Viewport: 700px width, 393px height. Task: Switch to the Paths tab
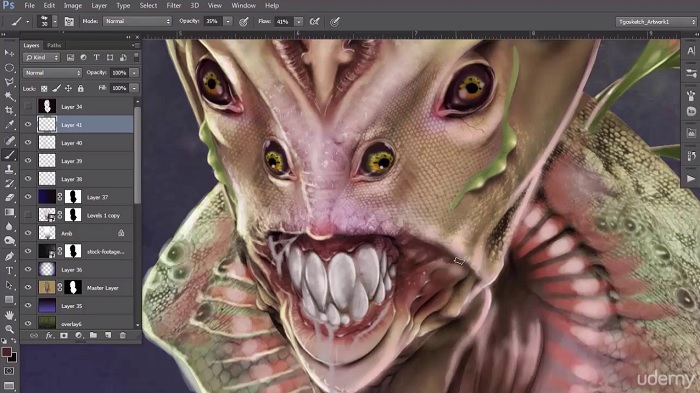coord(54,45)
